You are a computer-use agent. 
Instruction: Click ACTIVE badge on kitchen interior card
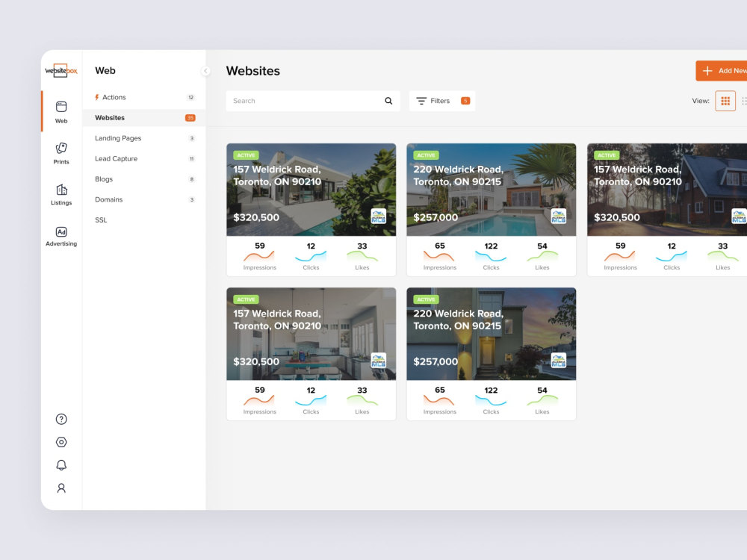point(246,299)
